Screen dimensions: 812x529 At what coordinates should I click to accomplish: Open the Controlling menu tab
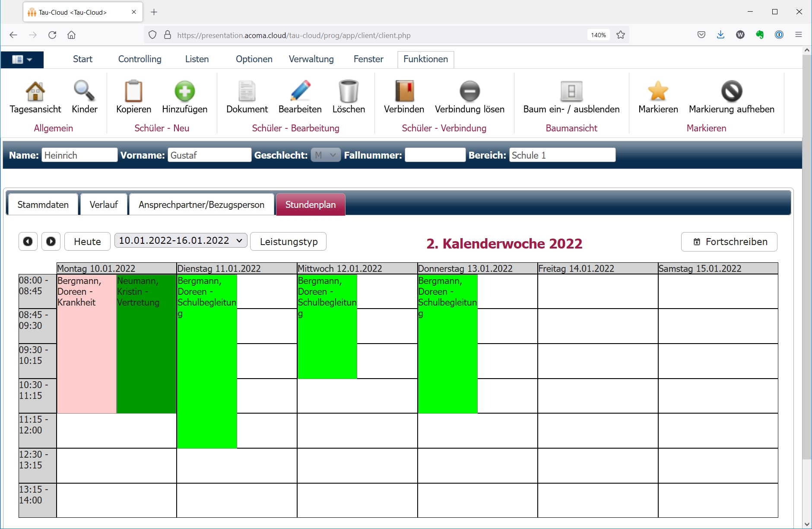point(140,59)
